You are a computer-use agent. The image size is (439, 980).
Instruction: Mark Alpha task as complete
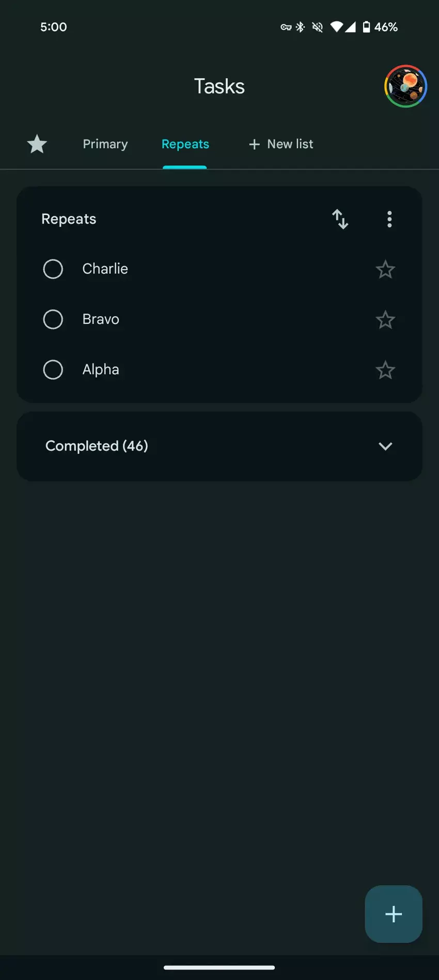[x=53, y=369]
